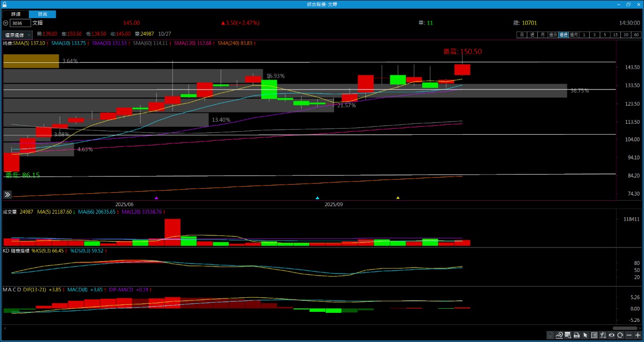This screenshot has width=644, height=342.
Task: Switch to the 月 monthly period
Action: tap(542, 35)
